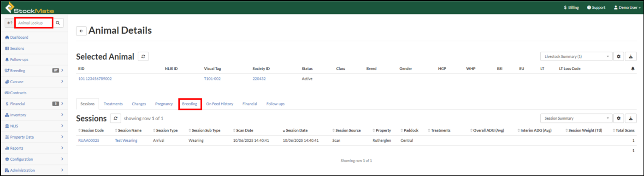Open Society ID link 220432

259,79
